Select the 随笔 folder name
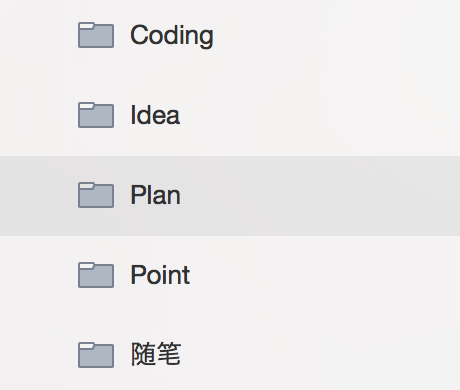Screen dimensions: 460x390 (x=156, y=354)
